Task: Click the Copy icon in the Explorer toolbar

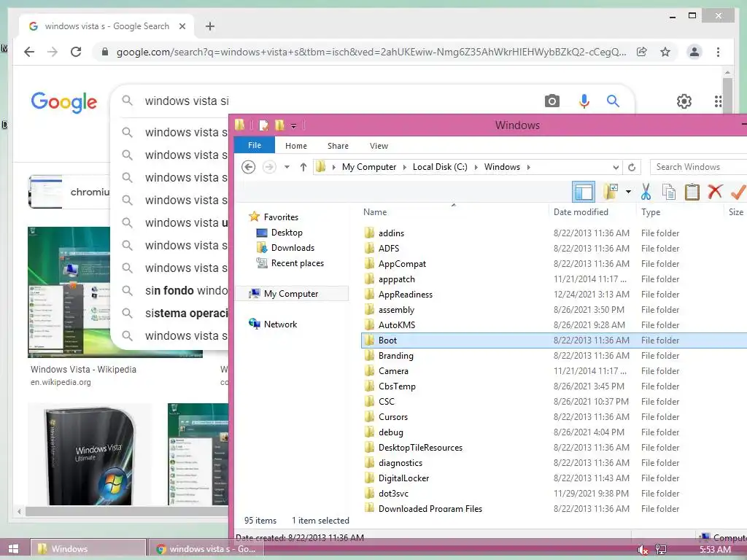Action: pyautogui.click(x=669, y=192)
